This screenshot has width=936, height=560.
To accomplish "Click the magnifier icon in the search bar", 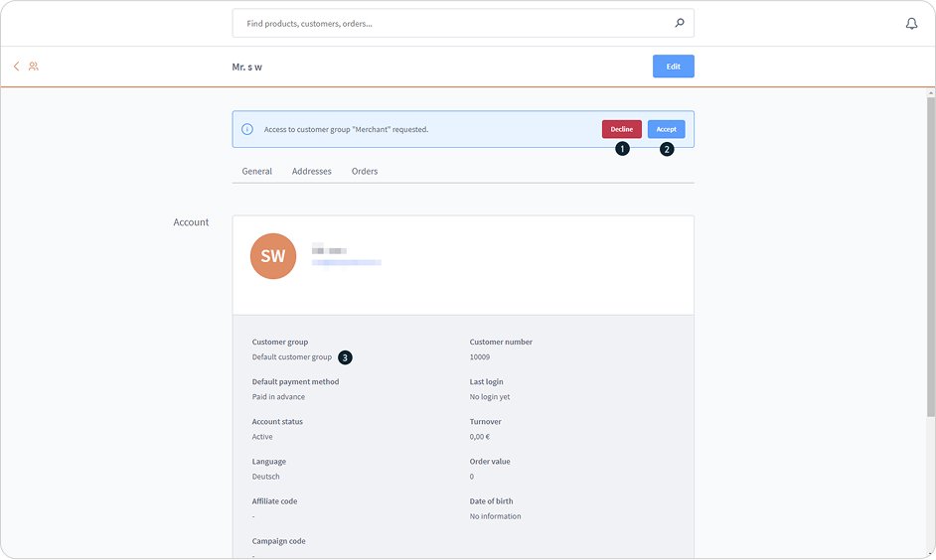I will coord(680,23).
